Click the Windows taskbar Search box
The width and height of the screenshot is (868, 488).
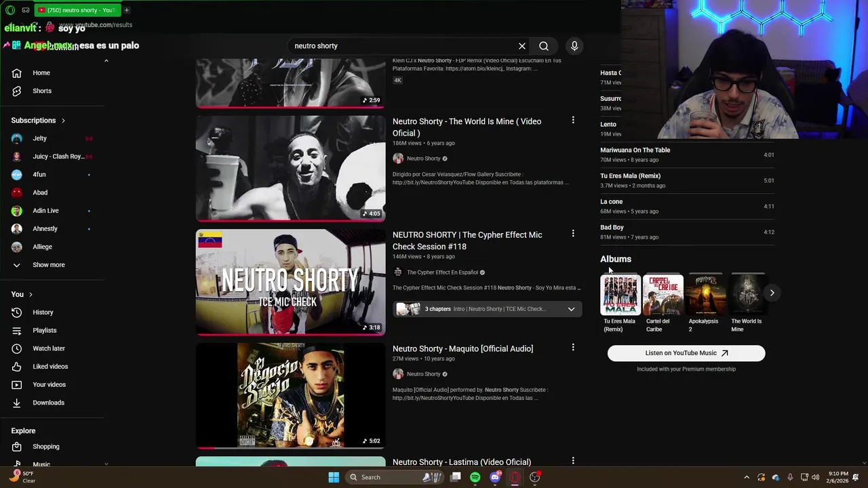394,477
